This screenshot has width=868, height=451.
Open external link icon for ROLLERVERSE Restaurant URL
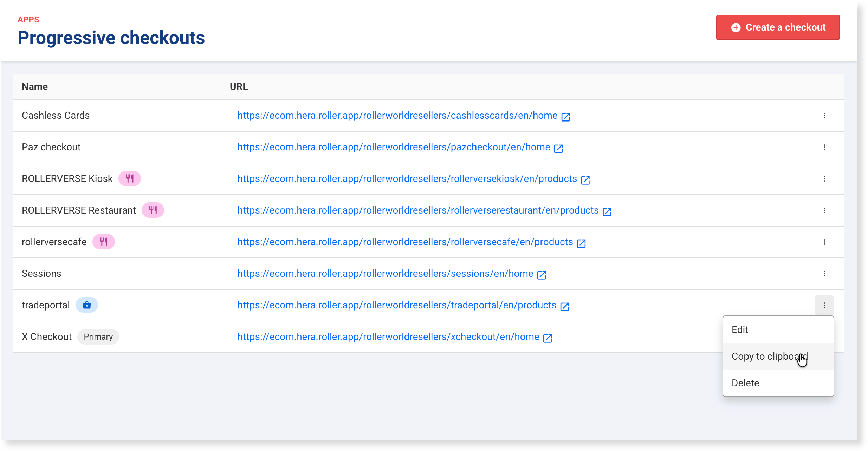[x=607, y=211]
